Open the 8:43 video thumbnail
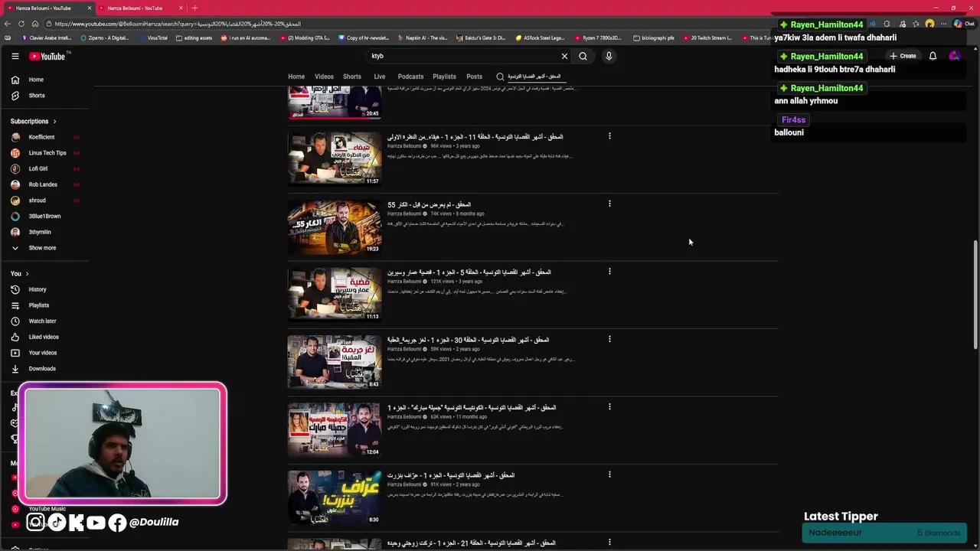The height and width of the screenshot is (551, 980). pos(335,362)
